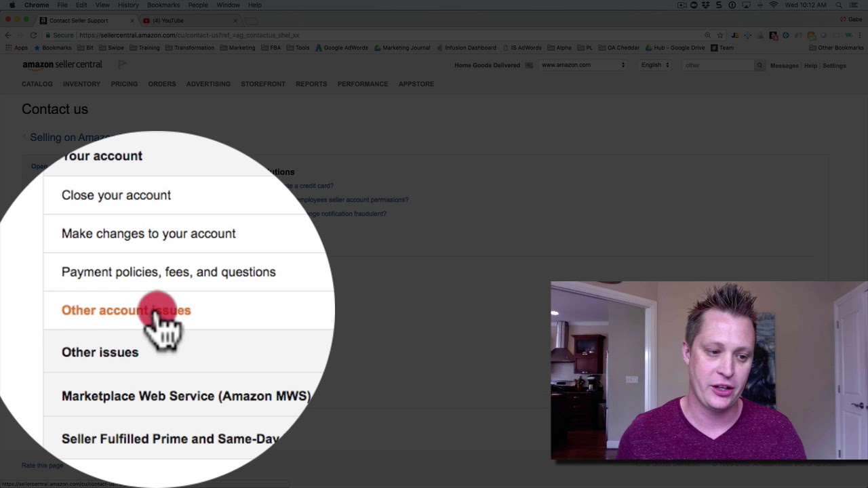This screenshot has height=488, width=868.
Task: Open the Wi-Fi status menu
Action: click(773, 5)
